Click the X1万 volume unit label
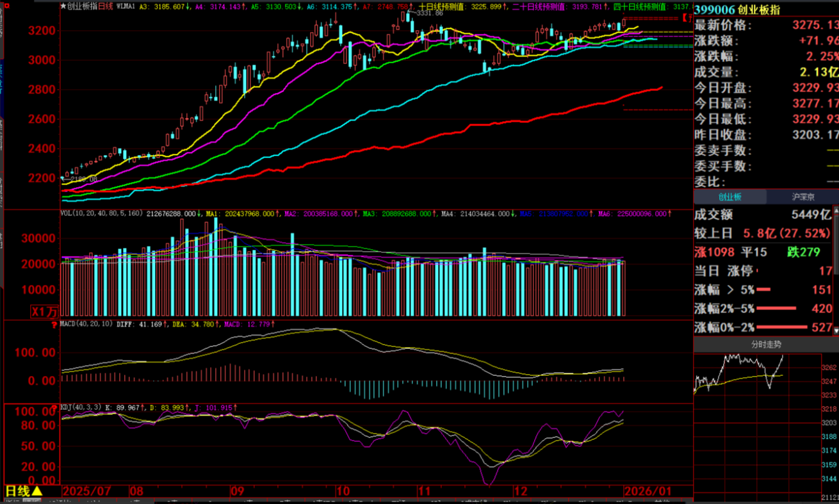The image size is (839, 504). point(45,311)
